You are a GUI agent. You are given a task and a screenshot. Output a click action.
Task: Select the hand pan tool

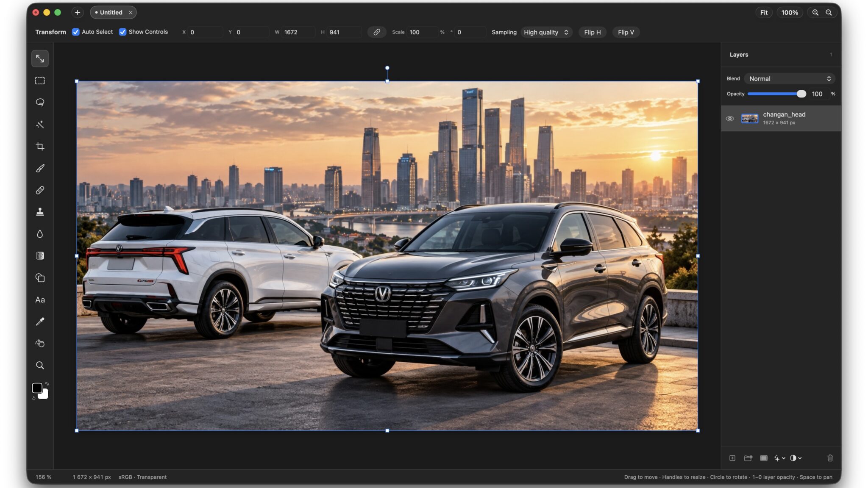pos(40,344)
